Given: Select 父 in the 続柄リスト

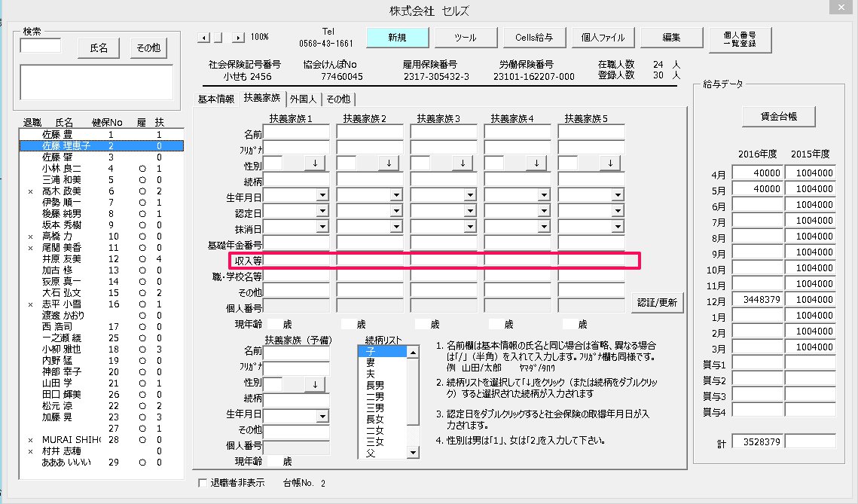Looking at the screenshot, I should (x=383, y=453).
